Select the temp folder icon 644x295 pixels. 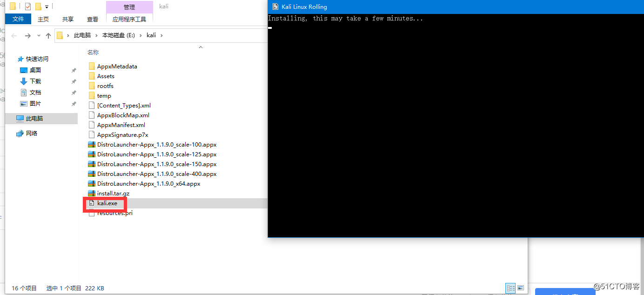pos(92,95)
